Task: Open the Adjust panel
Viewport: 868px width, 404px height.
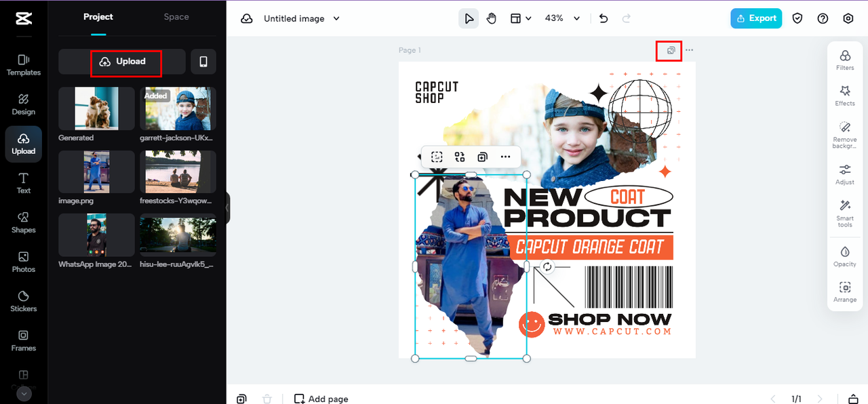Action: coord(845,174)
